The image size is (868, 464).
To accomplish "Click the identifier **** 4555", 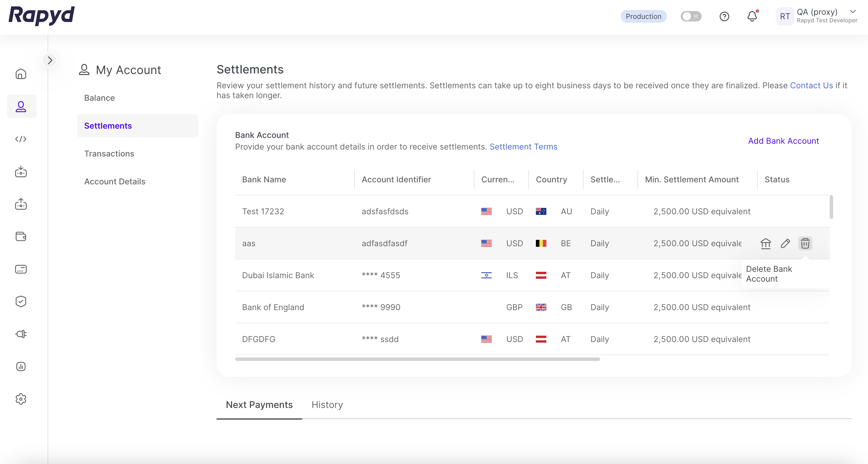I will point(381,275).
